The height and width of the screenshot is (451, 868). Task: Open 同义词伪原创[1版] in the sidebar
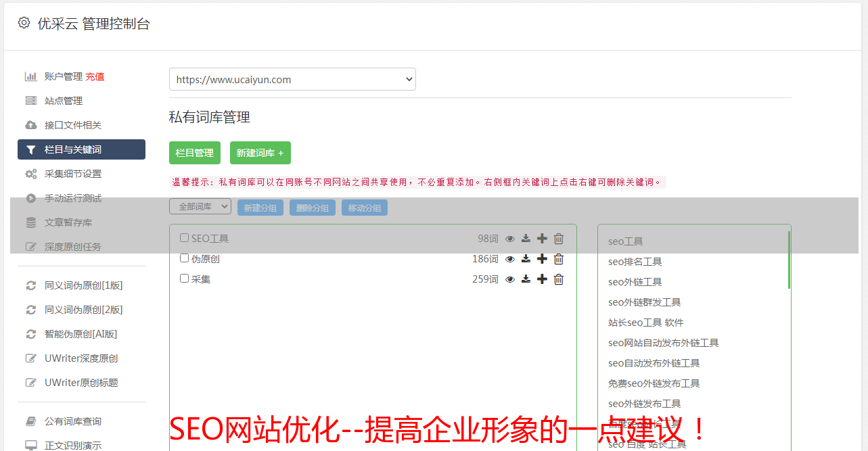tap(84, 285)
